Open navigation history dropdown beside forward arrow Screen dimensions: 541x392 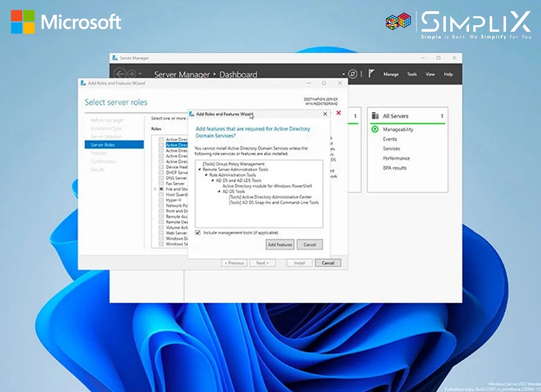point(139,74)
